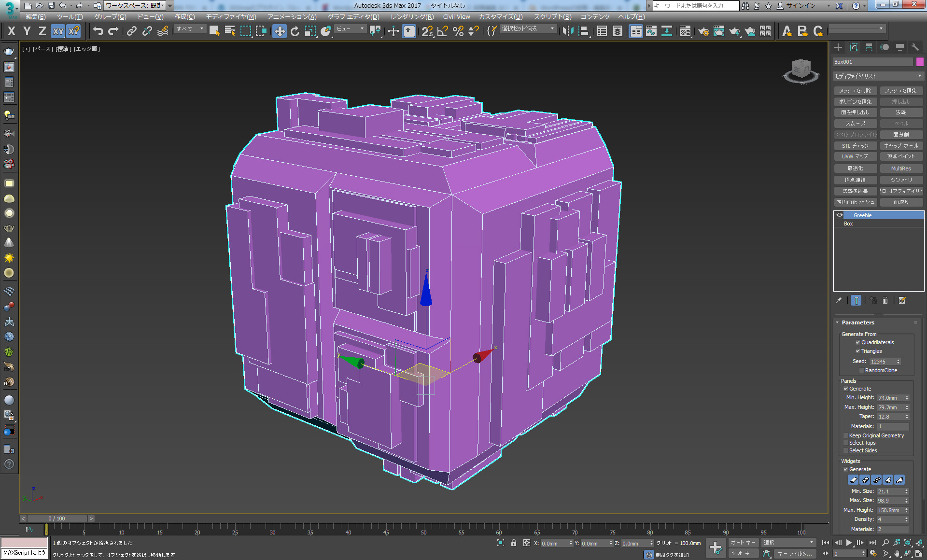Select the Move tool in toolbar

tap(279, 31)
